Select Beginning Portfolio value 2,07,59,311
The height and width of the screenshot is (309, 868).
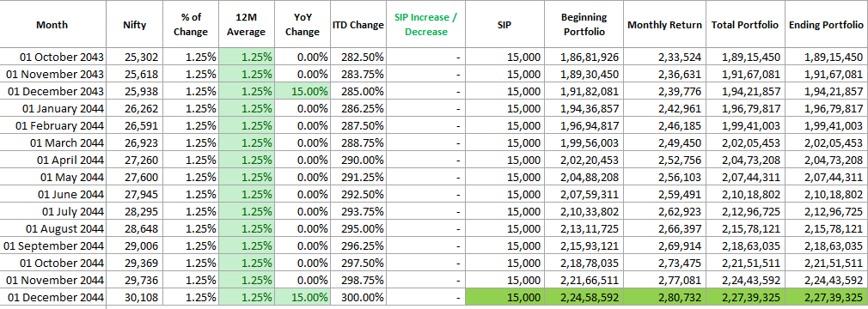click(x=584, y=194)
